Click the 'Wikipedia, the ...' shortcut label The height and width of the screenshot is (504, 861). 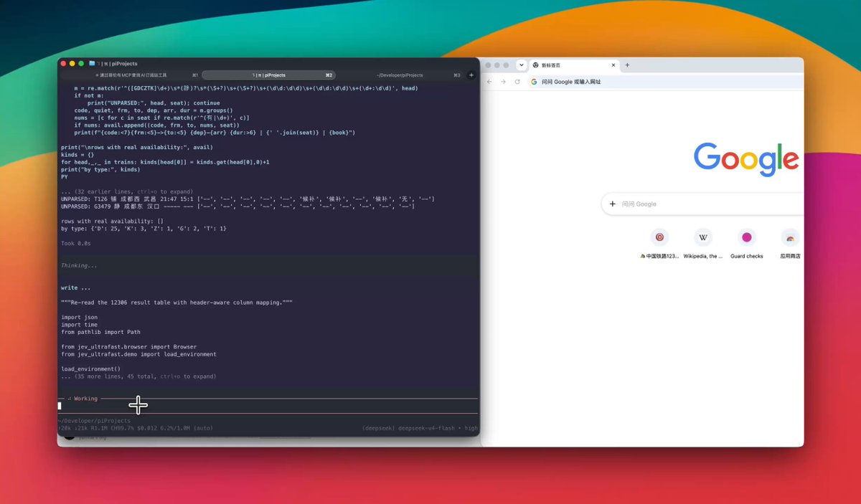pos(703,256)
